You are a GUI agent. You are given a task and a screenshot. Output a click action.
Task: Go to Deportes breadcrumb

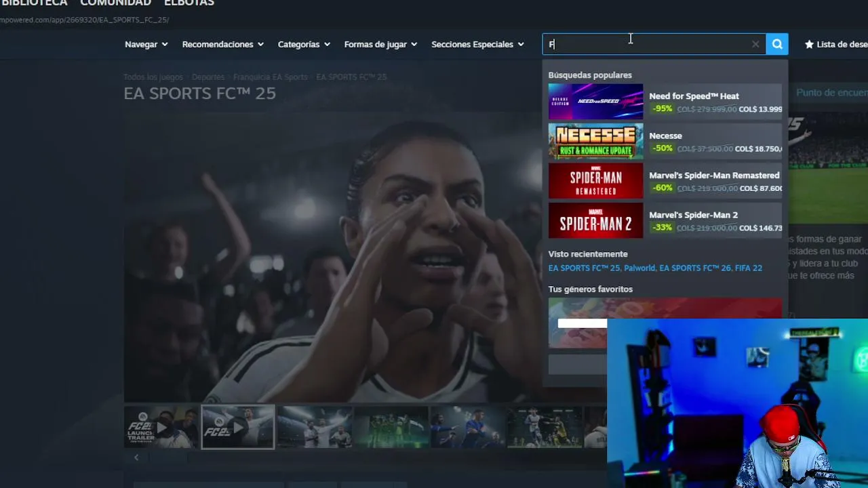(x=208, y=77)
